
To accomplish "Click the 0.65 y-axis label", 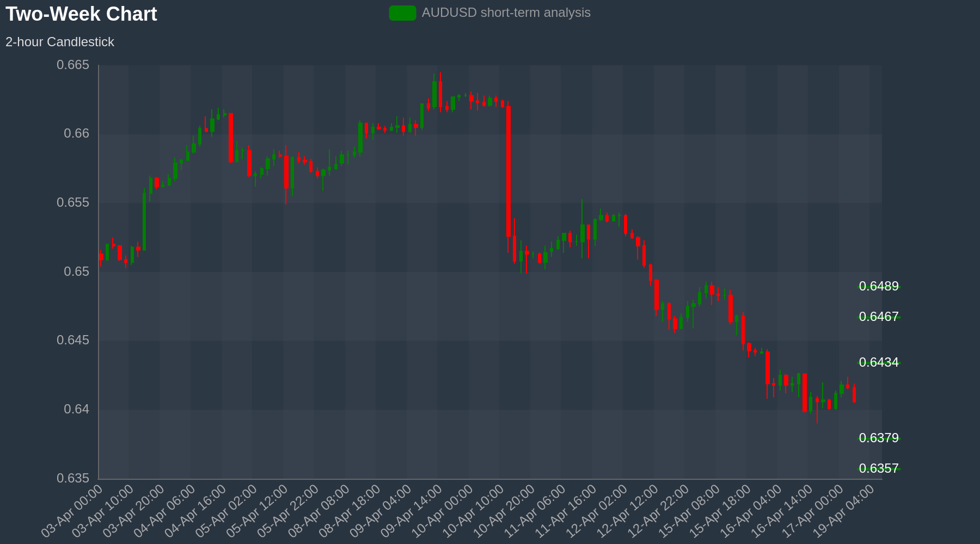I will [77, 271].
